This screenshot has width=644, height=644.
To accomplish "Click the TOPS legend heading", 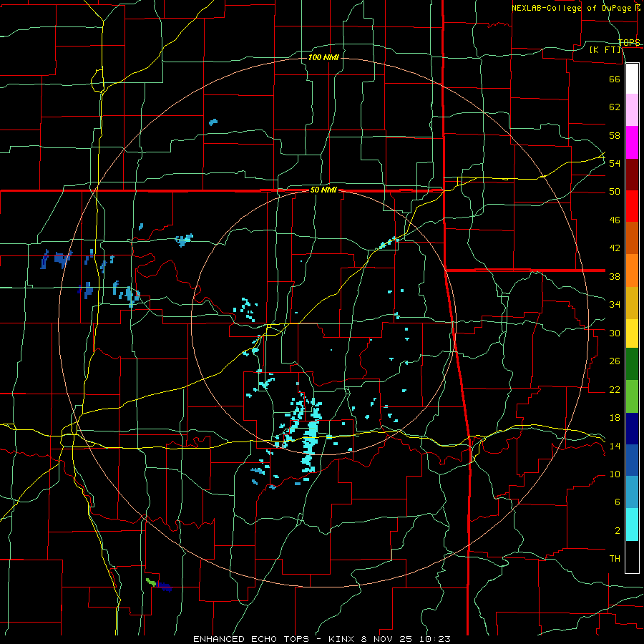I will [x=629, y=43].
